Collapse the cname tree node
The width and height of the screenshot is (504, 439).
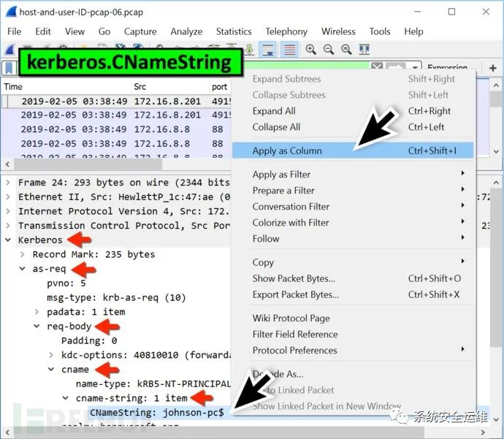pyautogui.click(x=51, y=370)
